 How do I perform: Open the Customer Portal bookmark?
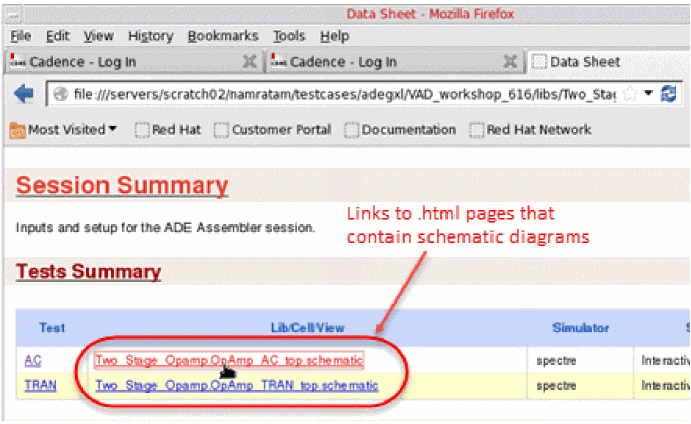click(x=272, y=130)
